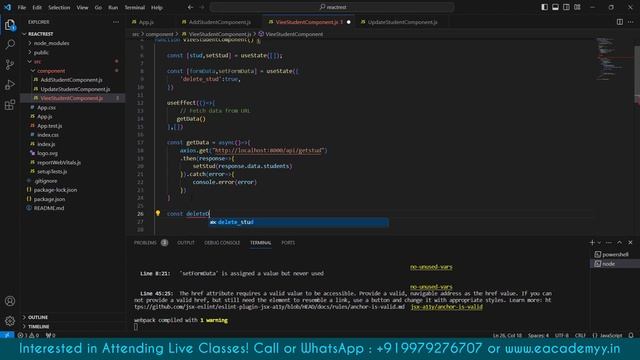The image size is (640, 360).
Task: Expand the node_modules folder
Action: (51, 43)
